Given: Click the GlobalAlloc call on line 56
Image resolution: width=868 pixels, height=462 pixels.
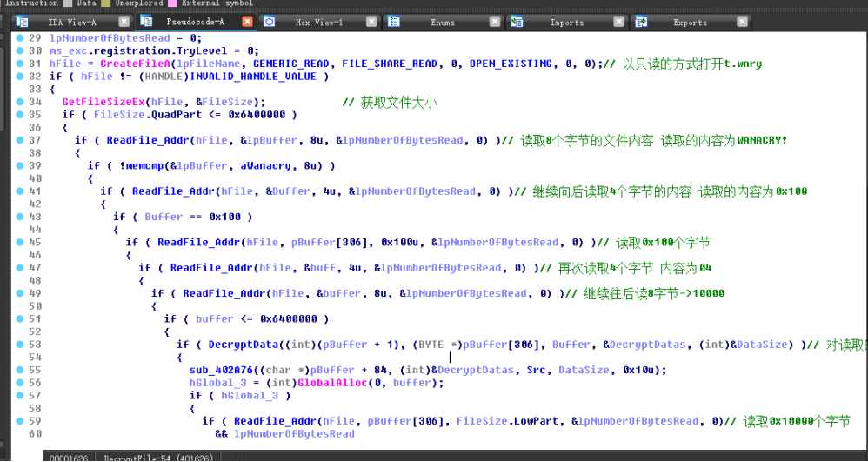Looking at the screenshot, I should pos(333,383).
